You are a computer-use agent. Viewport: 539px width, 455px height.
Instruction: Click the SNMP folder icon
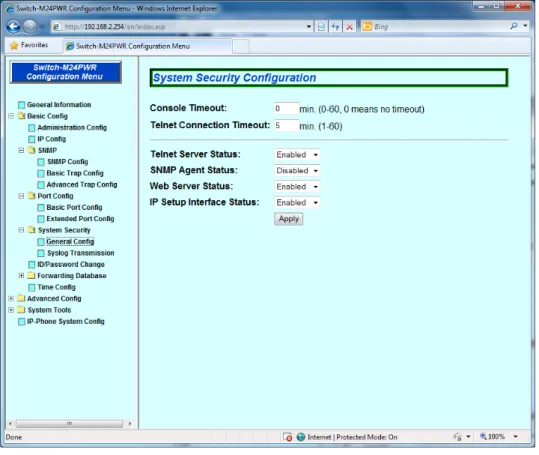point(32,150)
